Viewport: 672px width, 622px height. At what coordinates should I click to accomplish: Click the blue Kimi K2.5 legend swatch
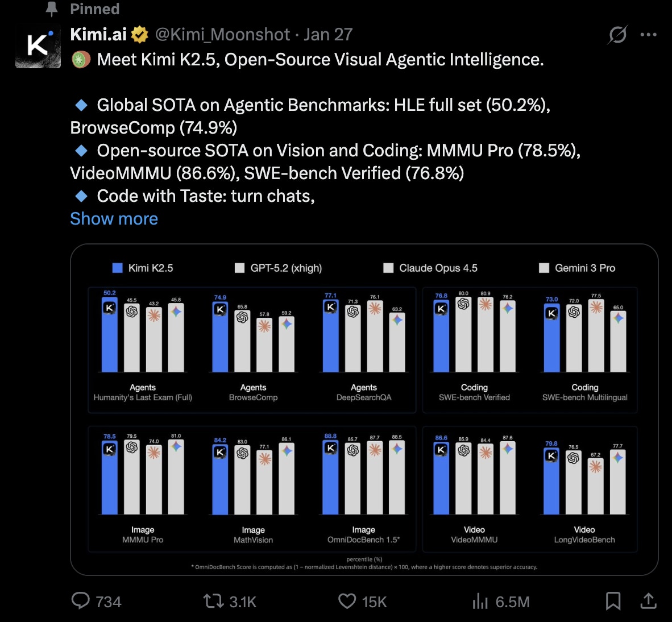tap(118, 268)
